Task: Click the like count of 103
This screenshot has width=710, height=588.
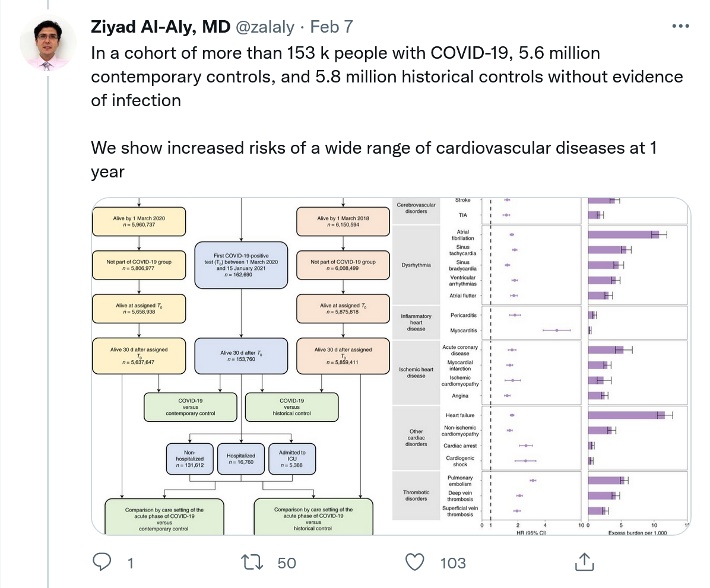Action: [x=453, y=562]
